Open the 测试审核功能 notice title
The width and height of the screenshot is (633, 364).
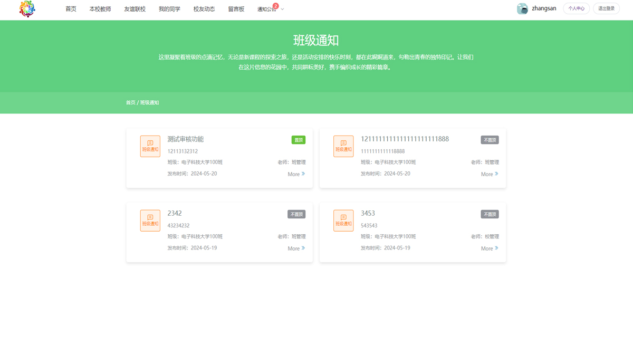[x=186, y=139]
